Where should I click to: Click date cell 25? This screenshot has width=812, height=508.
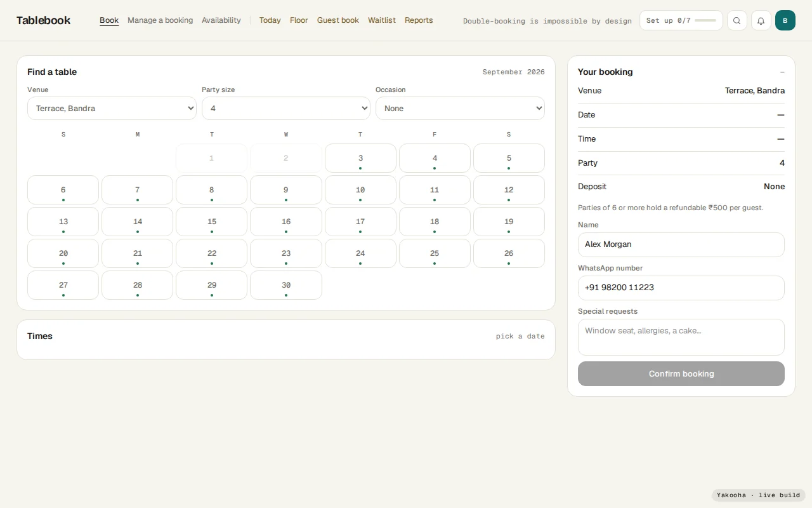[435, 253]
